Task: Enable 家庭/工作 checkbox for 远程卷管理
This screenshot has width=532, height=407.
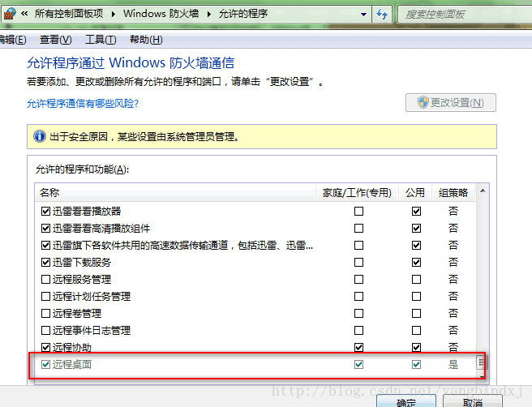Action: (358, 314)
